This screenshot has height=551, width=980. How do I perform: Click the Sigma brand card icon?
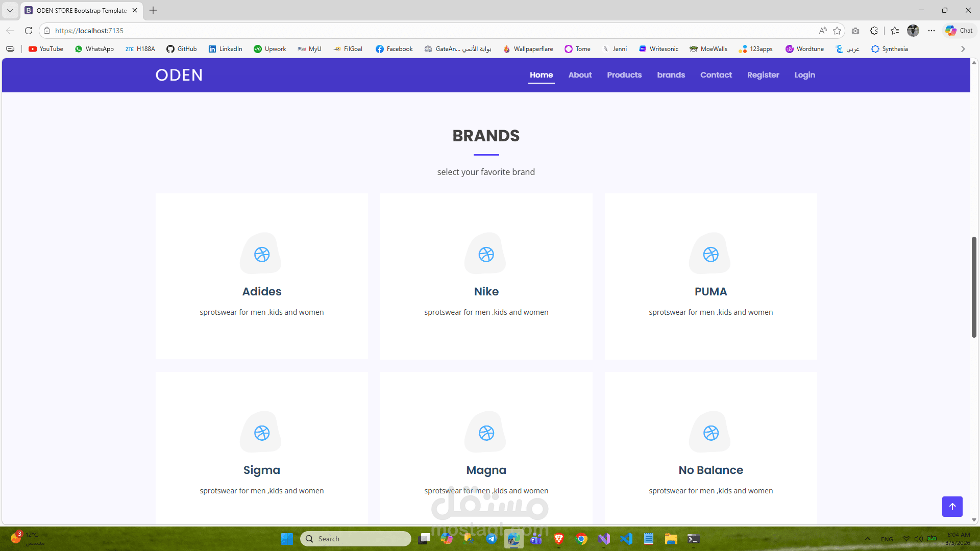(261, 433)
